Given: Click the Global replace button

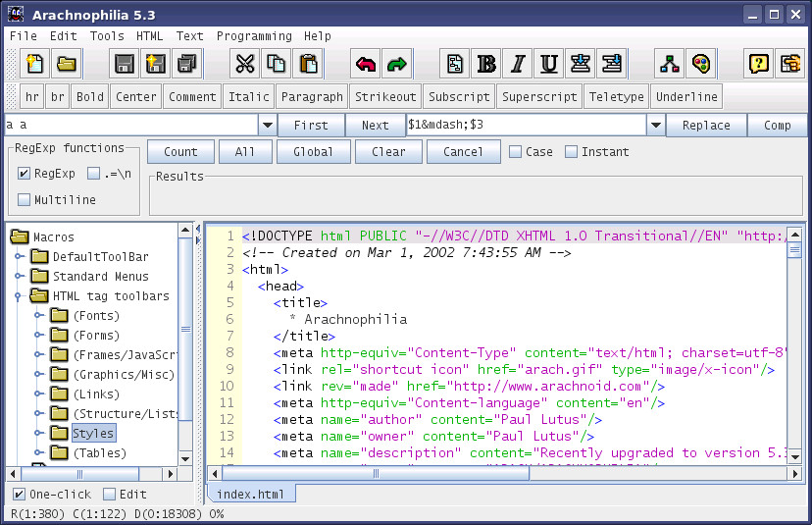Looking at the screenshot, I should (x=313, y=152).
